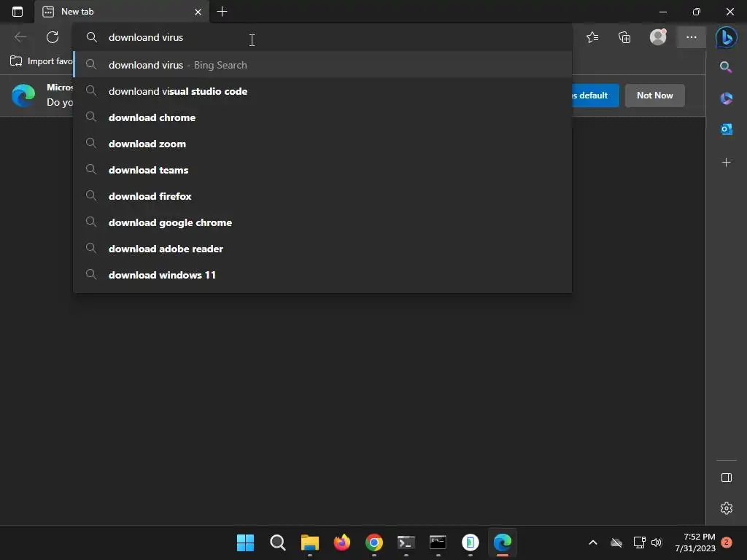Open network status tray icon

coord(639,542)
